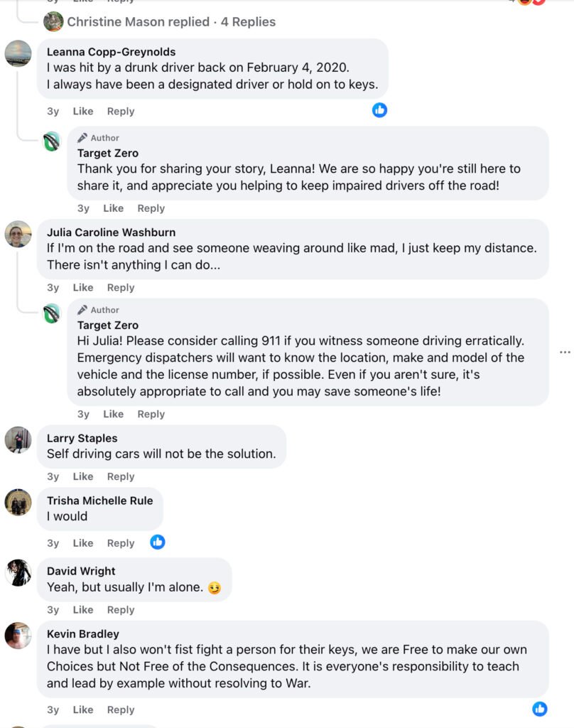Screen dimensions: 574x728
Task: Open Larry Staples' profile name link
Action: [82, 438]
